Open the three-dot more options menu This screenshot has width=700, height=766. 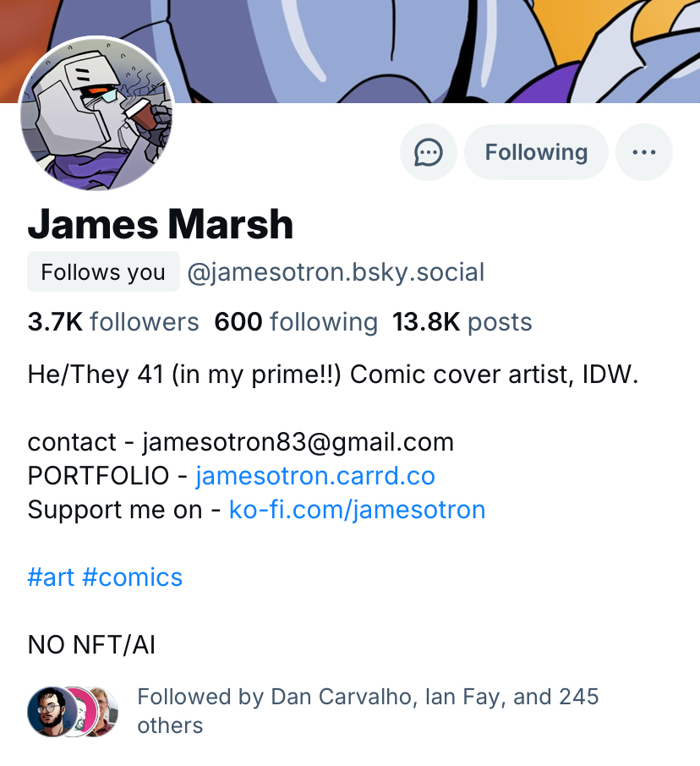644,152
